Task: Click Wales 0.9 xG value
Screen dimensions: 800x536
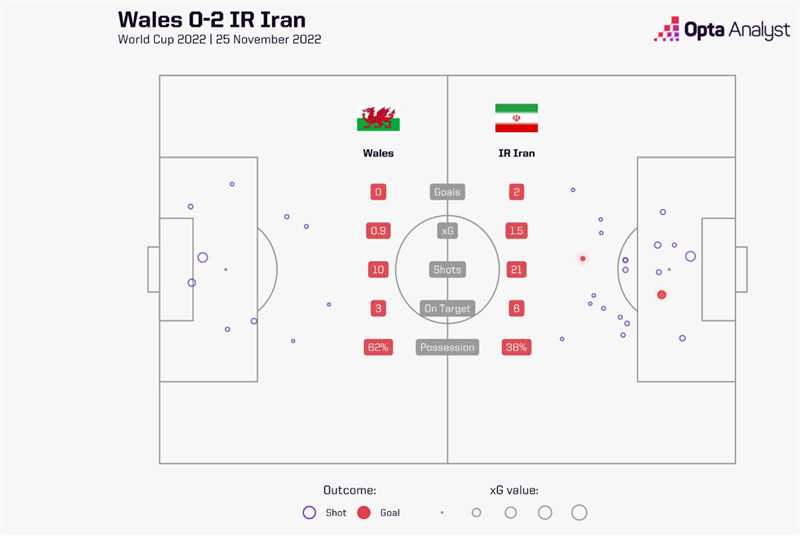Action: [x=378, y=231]
